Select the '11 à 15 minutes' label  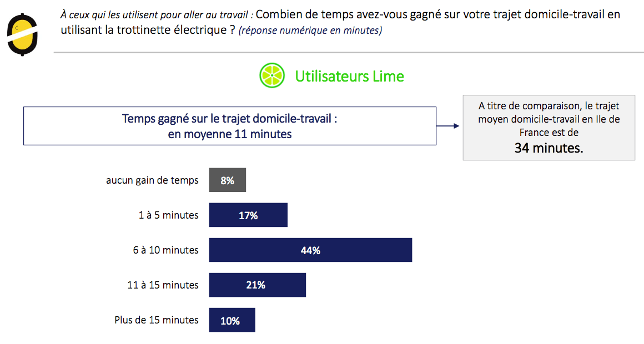(163, 285)
